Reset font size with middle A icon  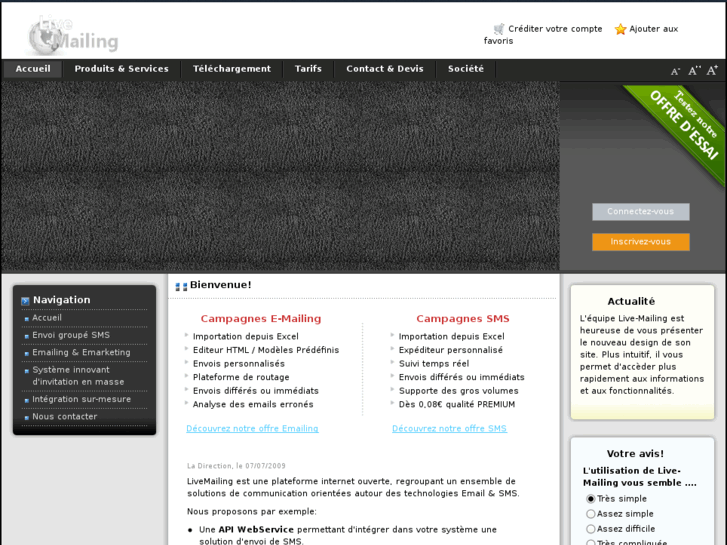click(694, 71)
